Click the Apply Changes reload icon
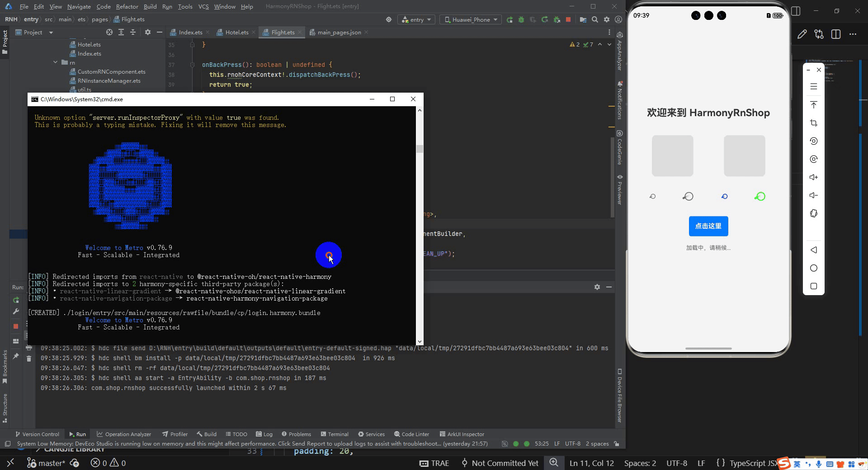The width and height of the screenshot is (868, 470). 545,19
